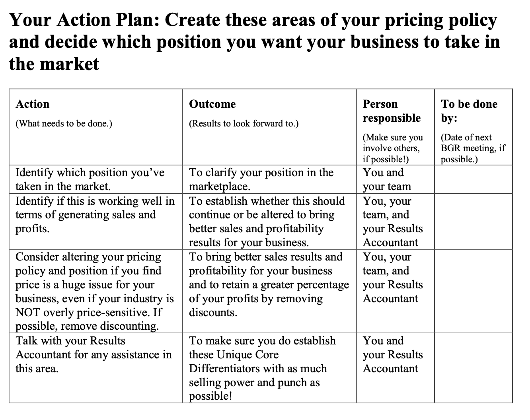Viewport: 530px width, 420px height.
Task: Click the "To clarify your position" outcome cell
Action: [x=261, y=179]
